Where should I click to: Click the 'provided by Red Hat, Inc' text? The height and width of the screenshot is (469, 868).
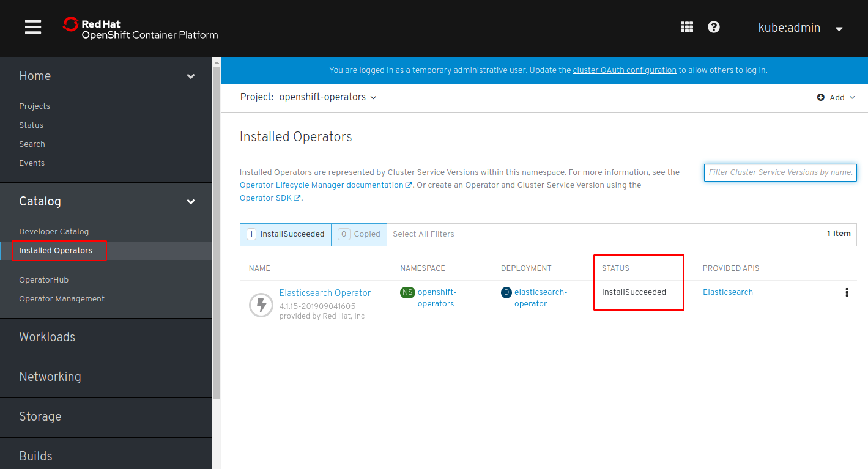coord(322,316)
